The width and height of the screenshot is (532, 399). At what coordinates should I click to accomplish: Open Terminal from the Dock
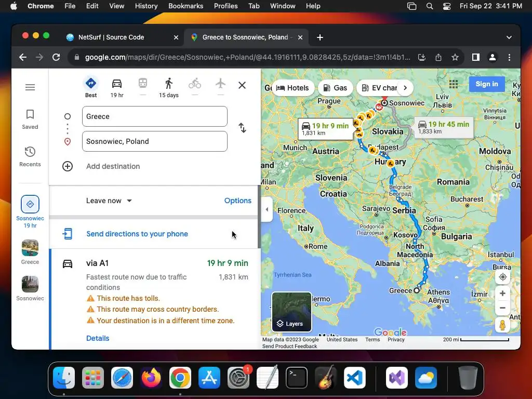pyautogui.click(x=297, y=378)
